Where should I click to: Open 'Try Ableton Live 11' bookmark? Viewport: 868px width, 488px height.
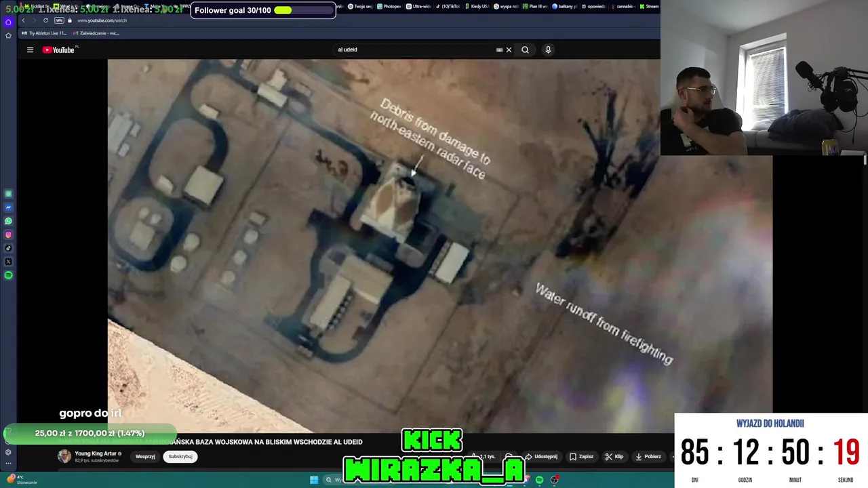pyautogui.click(x=45, y=33)
